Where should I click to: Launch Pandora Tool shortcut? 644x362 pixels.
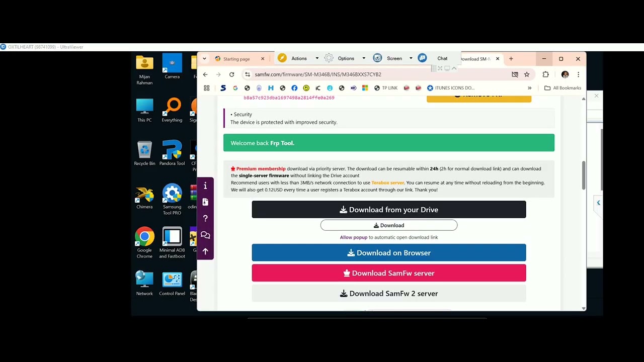(x=172, y=153)
